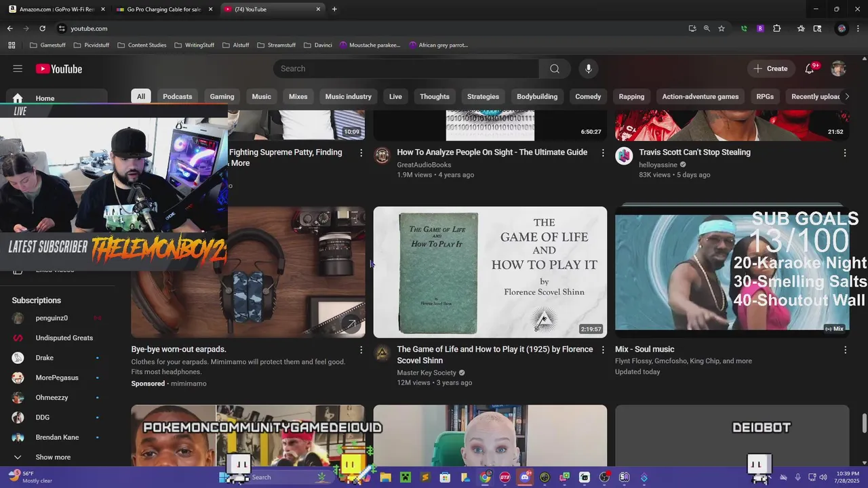868x488 pixels.
Task: Click the purple B extension icon
Action: (760, 28)
